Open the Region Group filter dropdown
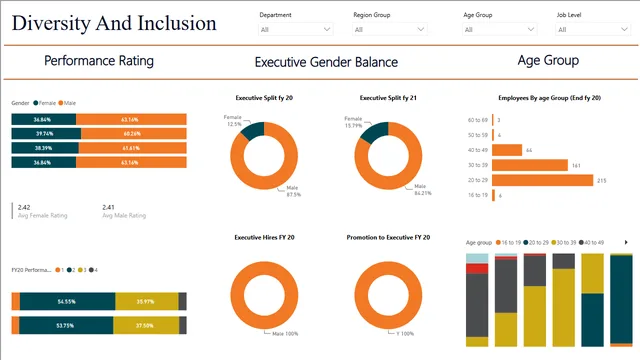The image size is (640, 360). tap(389, 29)
